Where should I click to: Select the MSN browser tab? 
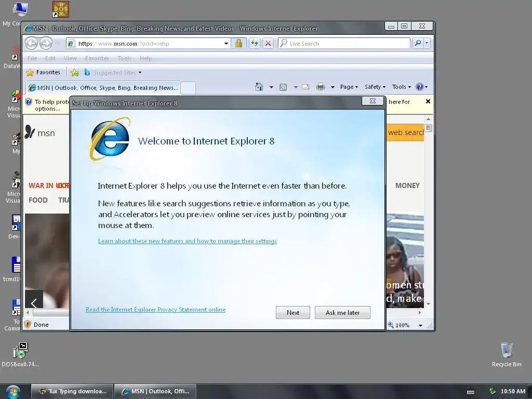(103, 88)
